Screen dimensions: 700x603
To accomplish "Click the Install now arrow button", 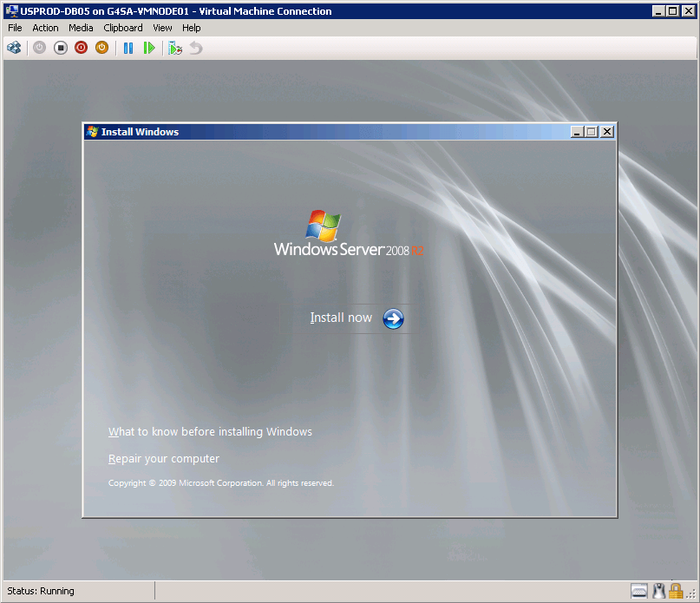I will 393,318.
